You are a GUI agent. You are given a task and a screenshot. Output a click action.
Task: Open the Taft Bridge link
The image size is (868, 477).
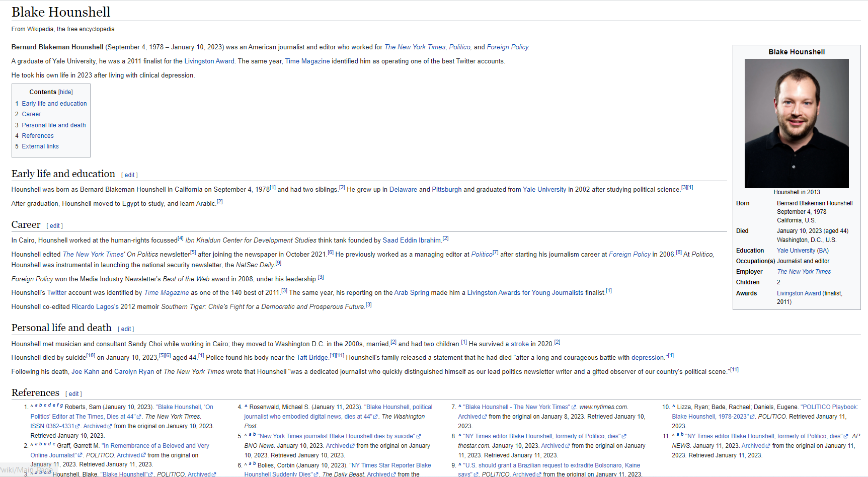[x=312, y=358]
